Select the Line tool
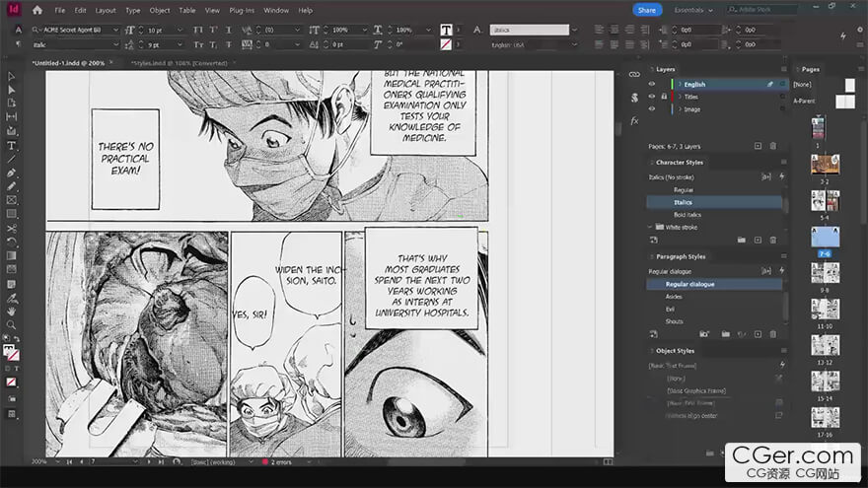The width and height of the screenshot is (868, 488). click(x=11, y=160)
